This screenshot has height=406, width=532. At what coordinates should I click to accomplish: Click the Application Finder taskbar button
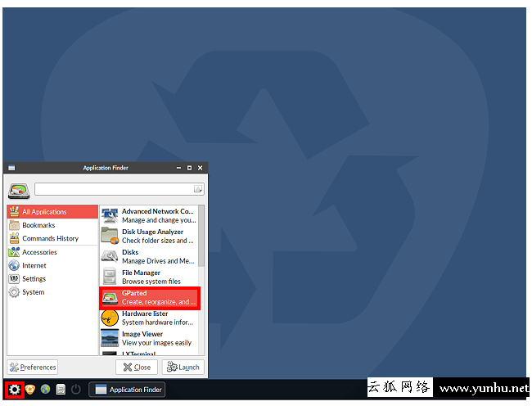pyautogui.click(x=127, y=390)
